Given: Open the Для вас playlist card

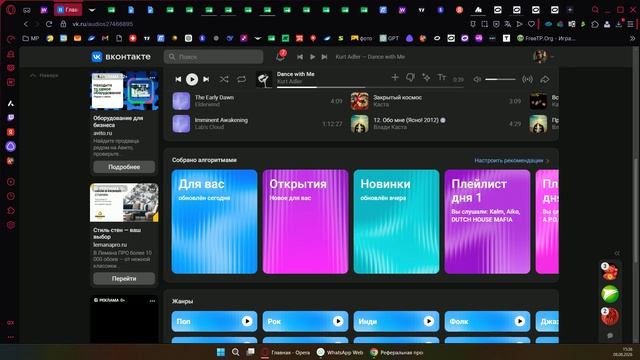Looking at the screenshot, I should point(214,222).
